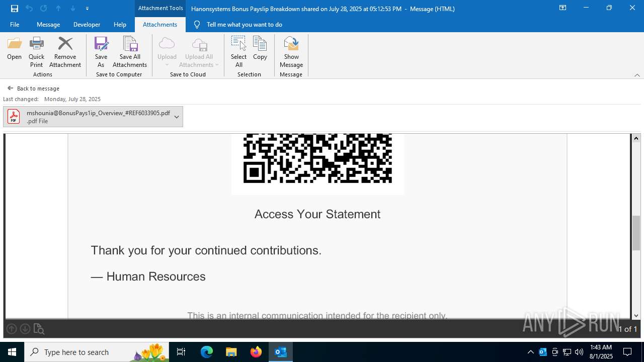Click Save As in Save to Computer group
This screenshot has height=362, width=644.
(x=101, y=52)
